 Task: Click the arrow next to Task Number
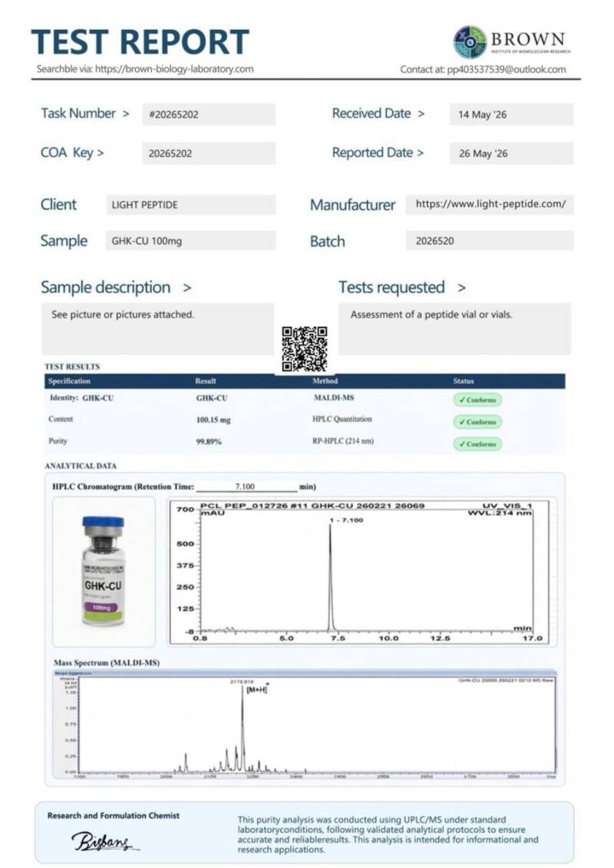[126, 114]
